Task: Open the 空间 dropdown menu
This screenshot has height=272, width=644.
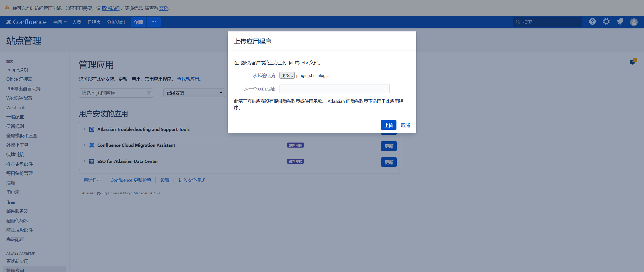Action: pyautogui.click(x=60, y=22)
